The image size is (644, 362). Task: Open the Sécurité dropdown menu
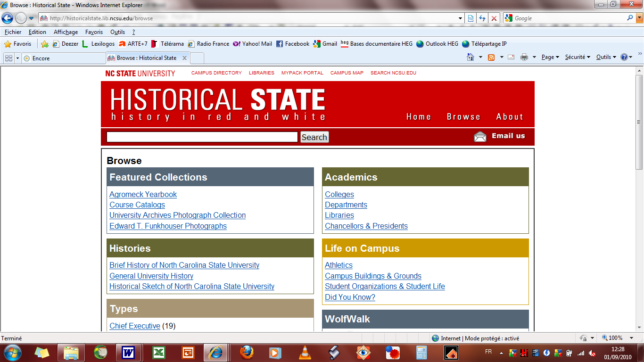click(x=577, y=57)
